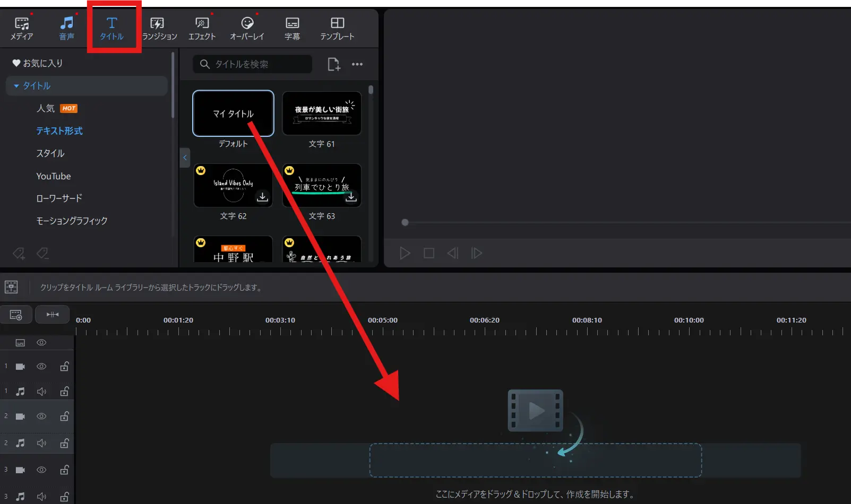Collapse the タイトル category tree
The image size is (851, 504).
click(x=16, y=86)
